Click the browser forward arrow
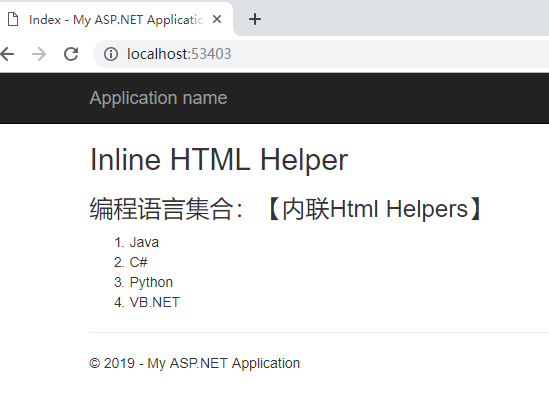Image resolution: width=549 pixels, height=415 pixels. pyautogui.click(x=39, y=54)
